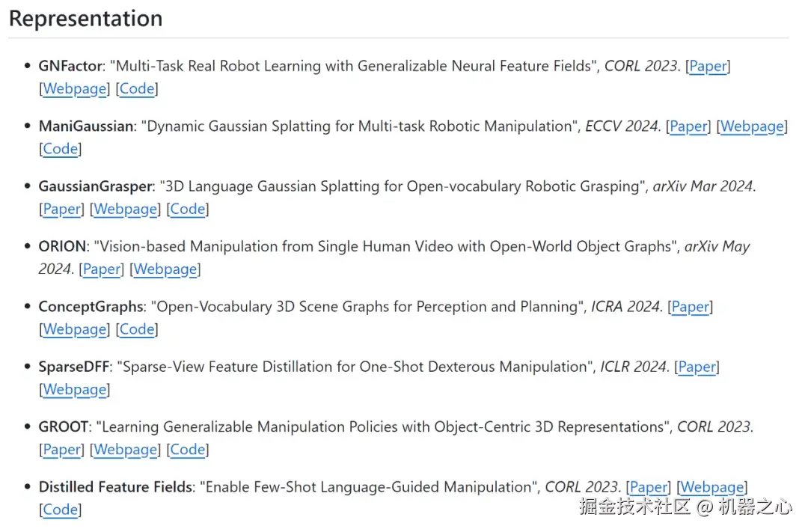Open the Distilled Feature Fields Webpage link
The height and width of the screenshot is (532, 808).
coord(711,487)
